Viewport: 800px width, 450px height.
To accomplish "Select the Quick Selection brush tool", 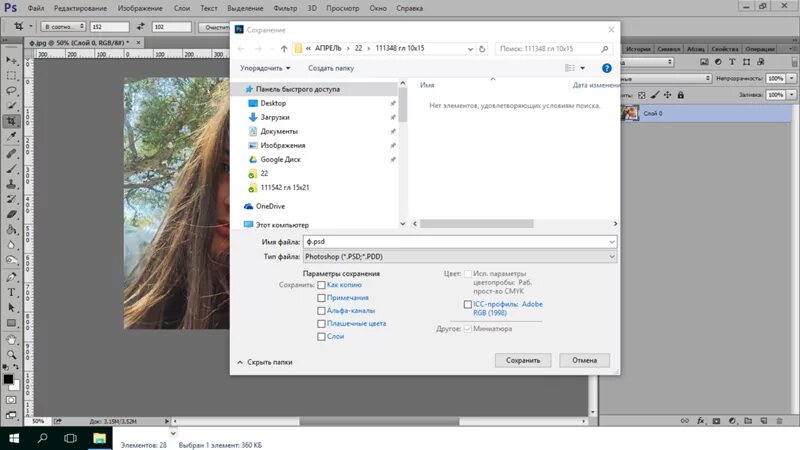I will point(11,106).
